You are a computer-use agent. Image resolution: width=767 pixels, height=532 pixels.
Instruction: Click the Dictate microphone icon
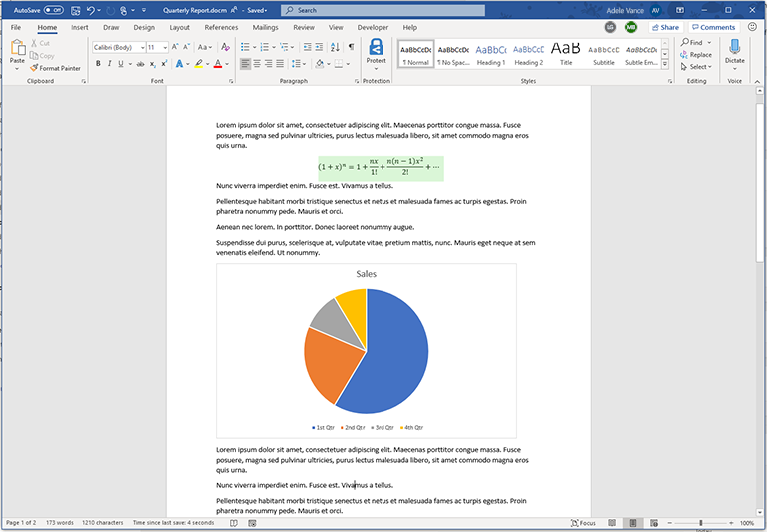click(x=735, y=47)
